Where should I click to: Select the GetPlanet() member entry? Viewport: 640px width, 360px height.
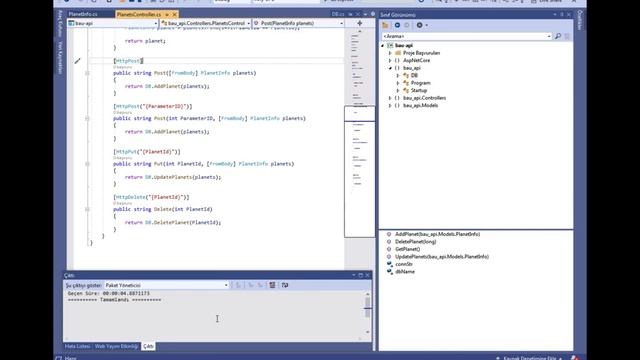point(407,249)
